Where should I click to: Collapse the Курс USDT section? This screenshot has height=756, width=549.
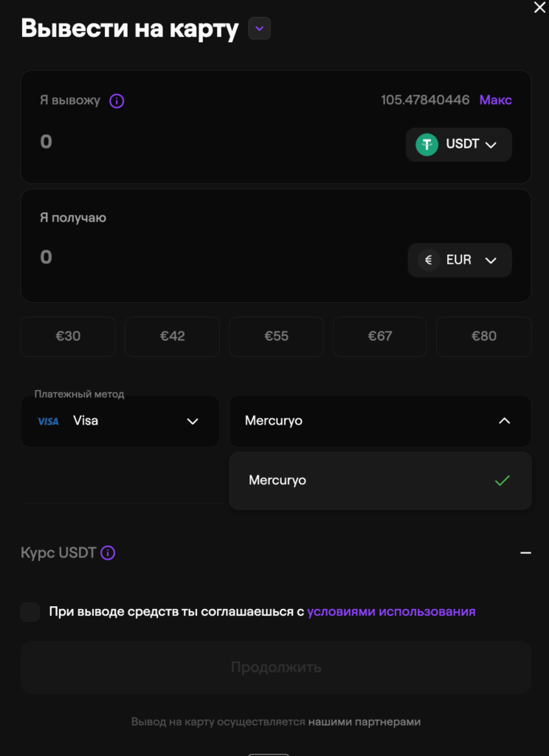(x=525, y=553)
